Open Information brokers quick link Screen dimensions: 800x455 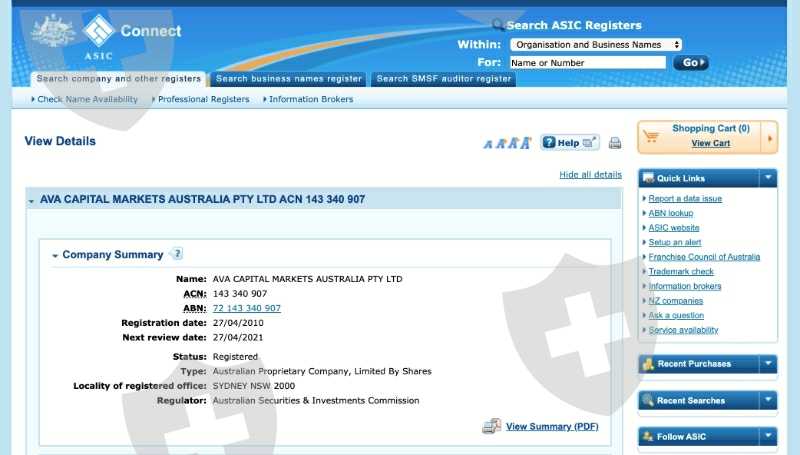pos(685,286)
